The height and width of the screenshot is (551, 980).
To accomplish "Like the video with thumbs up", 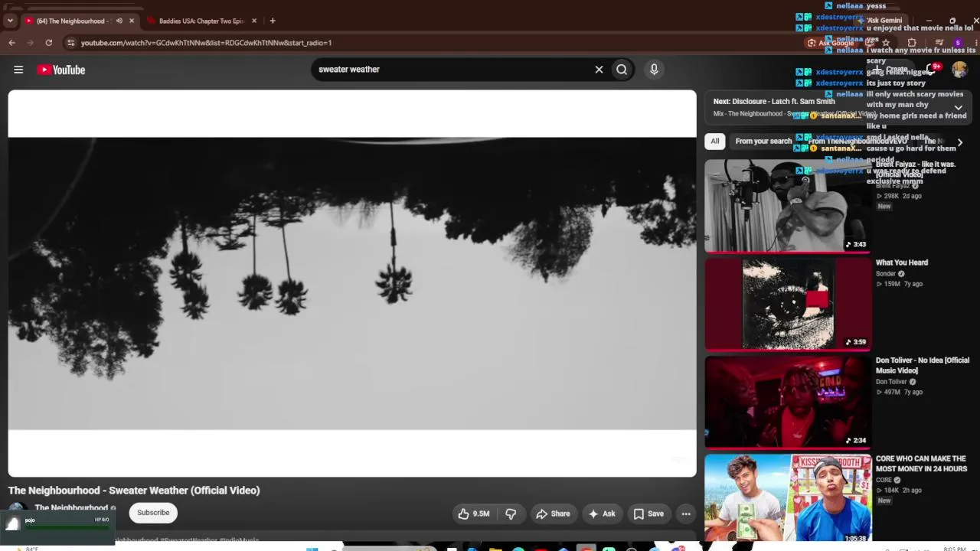I will pos(474,514).
